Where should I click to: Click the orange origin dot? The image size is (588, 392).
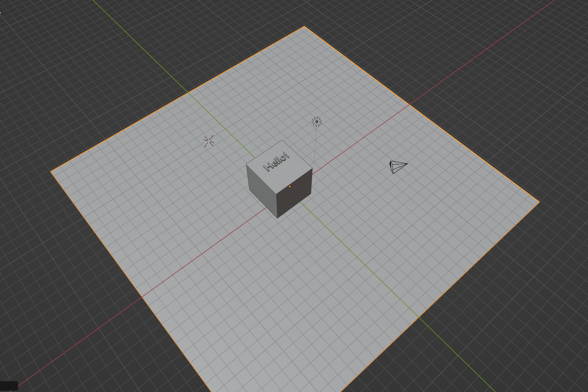point(290,187)
